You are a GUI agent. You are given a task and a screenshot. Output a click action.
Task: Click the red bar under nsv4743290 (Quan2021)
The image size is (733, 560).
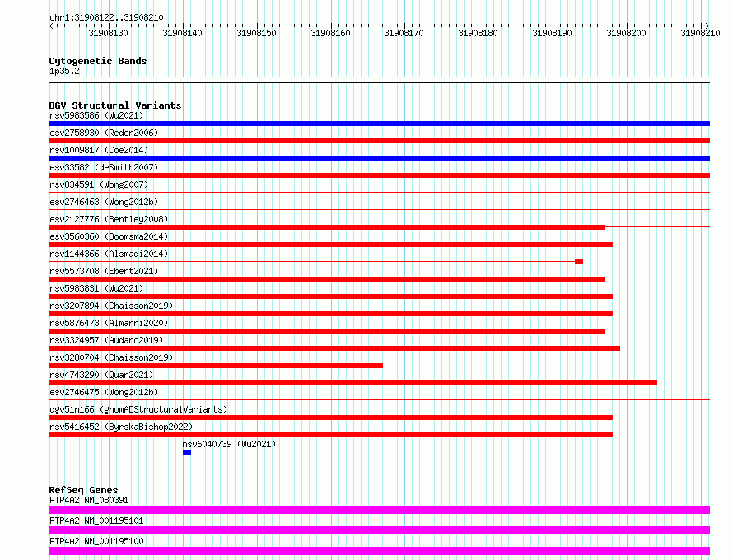coord(353,383)
